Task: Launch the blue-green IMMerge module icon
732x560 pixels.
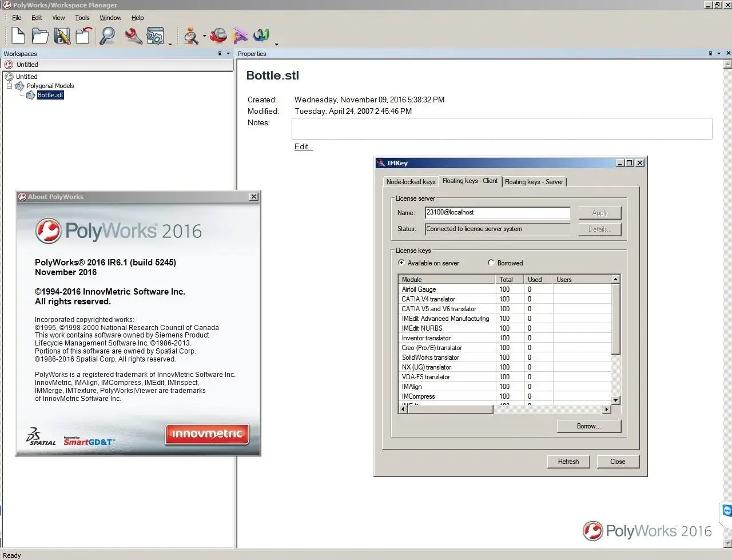Action: (x=261, y=35)
